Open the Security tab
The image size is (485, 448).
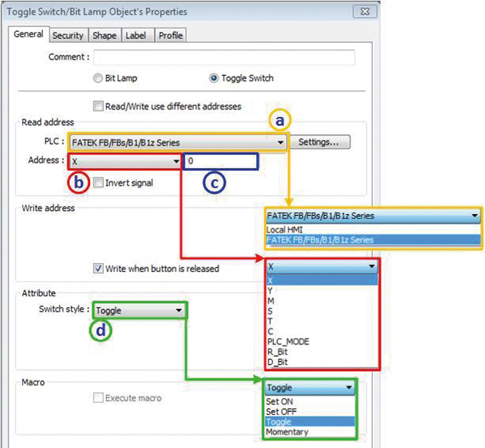click(68, 35)
